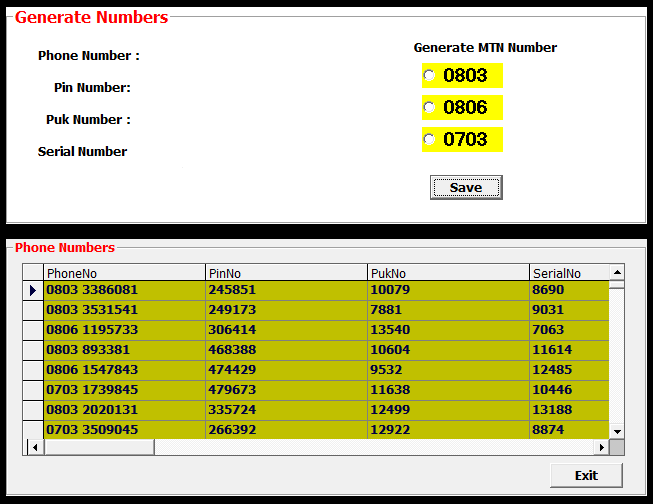Select phone cell 0803 3386081
This screenshot has height=504, width=653.
125,290
